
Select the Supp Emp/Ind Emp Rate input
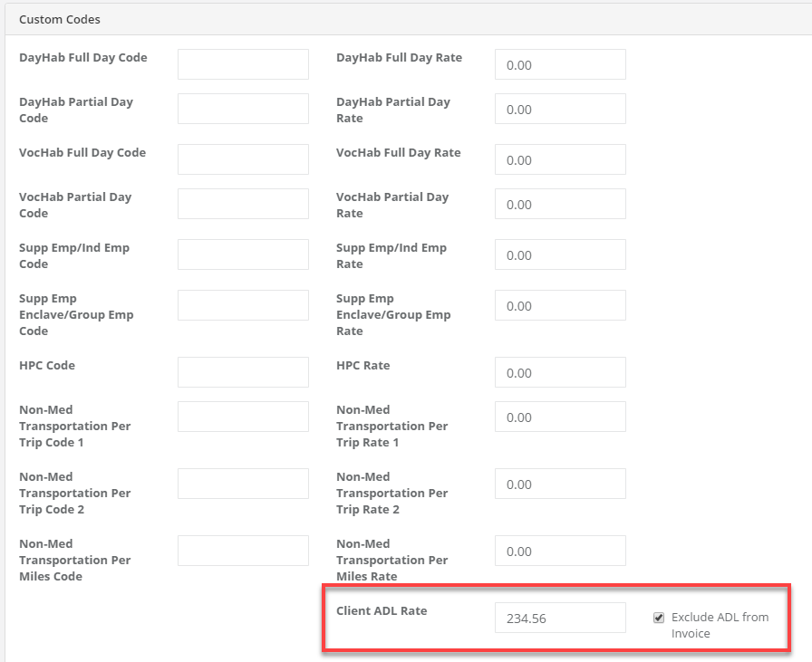(560, 254)
